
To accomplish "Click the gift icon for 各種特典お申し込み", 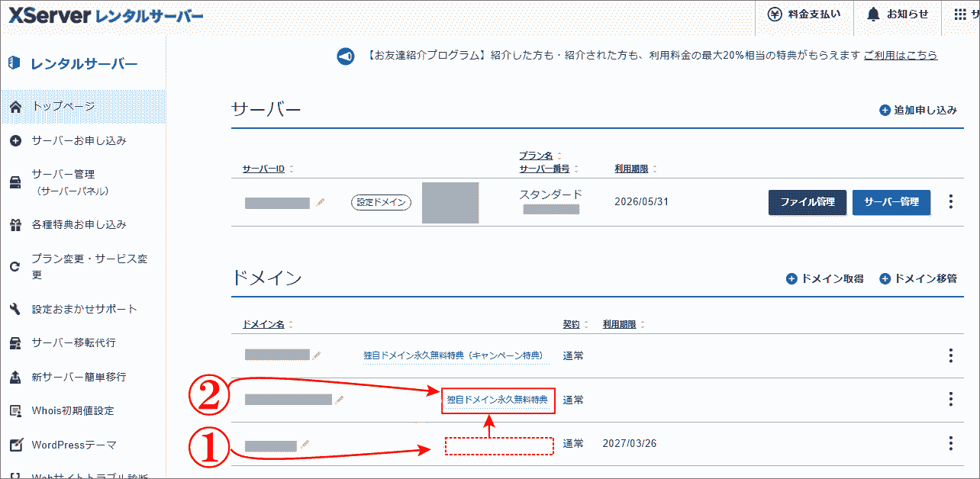I will pyautogui.click(x=15, y=225).
